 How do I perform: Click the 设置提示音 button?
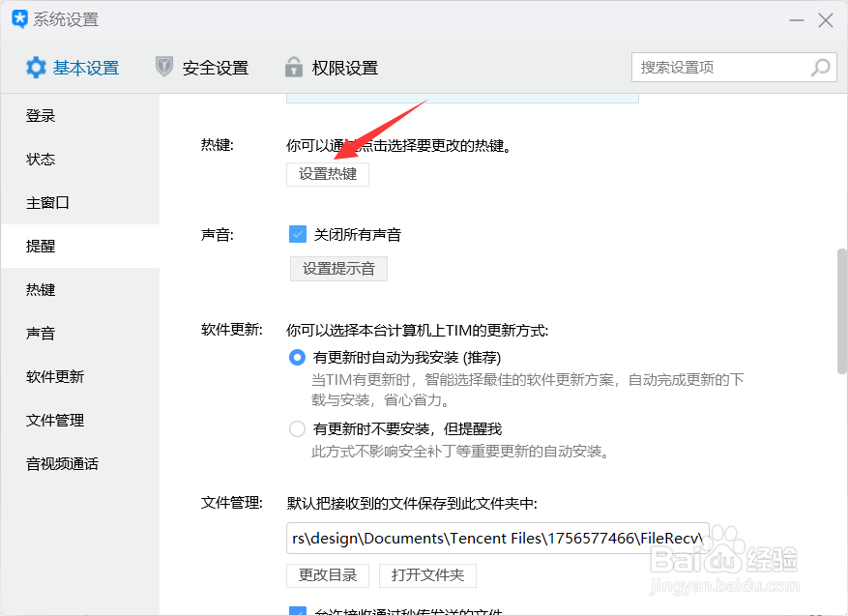click(x=338, y=269)
